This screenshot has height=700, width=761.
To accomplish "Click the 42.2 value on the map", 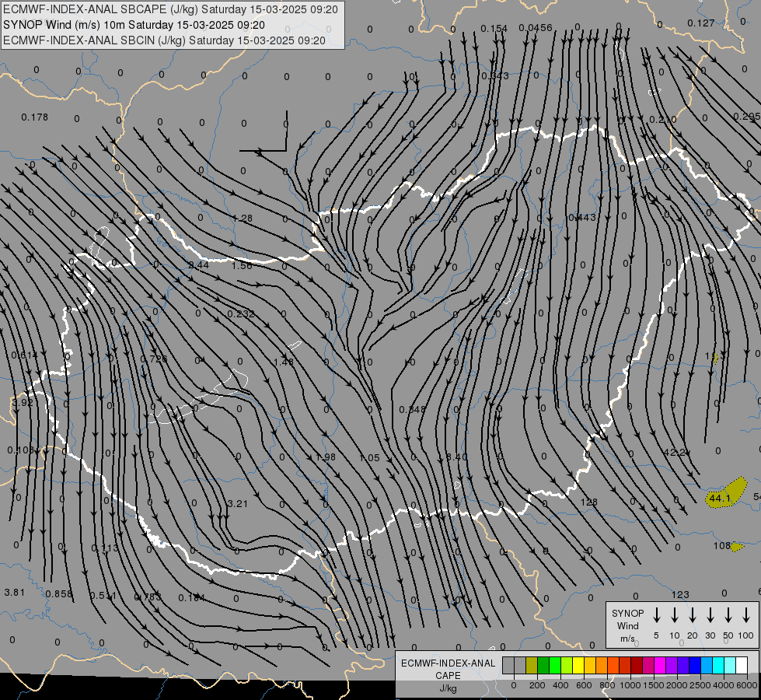I will coord(675,452).
